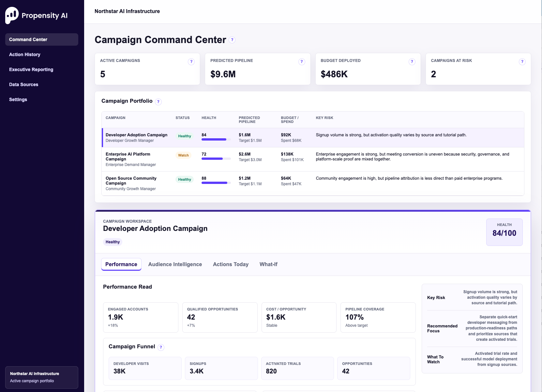Click the Cost / Opportunity $1.6K card
This screenshot has height=392, width=542.
pyautogui.click(x=299, y=317)
